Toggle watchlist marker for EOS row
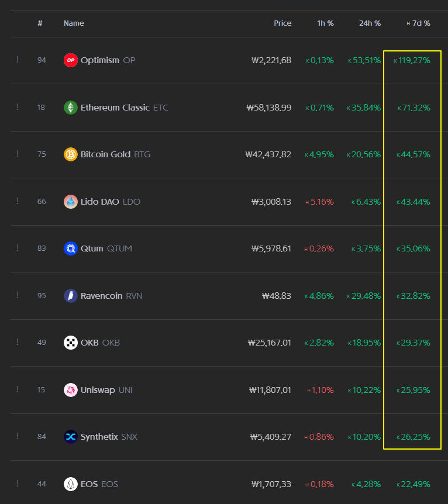The height and width of the screenshot is (504, 448). tap(18, 484)
